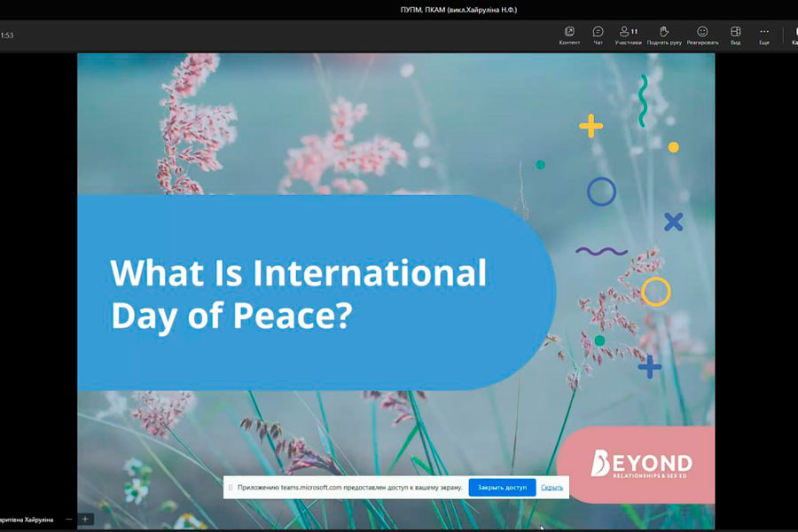Click the participant count number 11

pos(635,31)
